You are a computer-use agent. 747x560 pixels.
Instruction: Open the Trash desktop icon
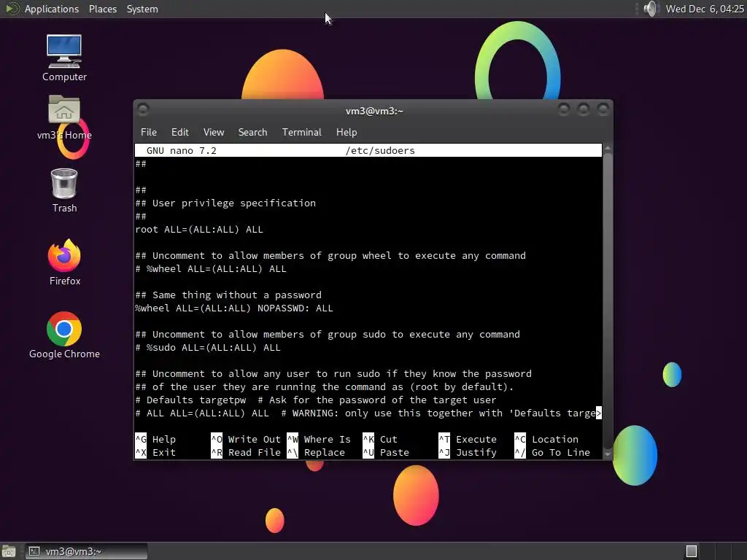(x=64, y=190)
